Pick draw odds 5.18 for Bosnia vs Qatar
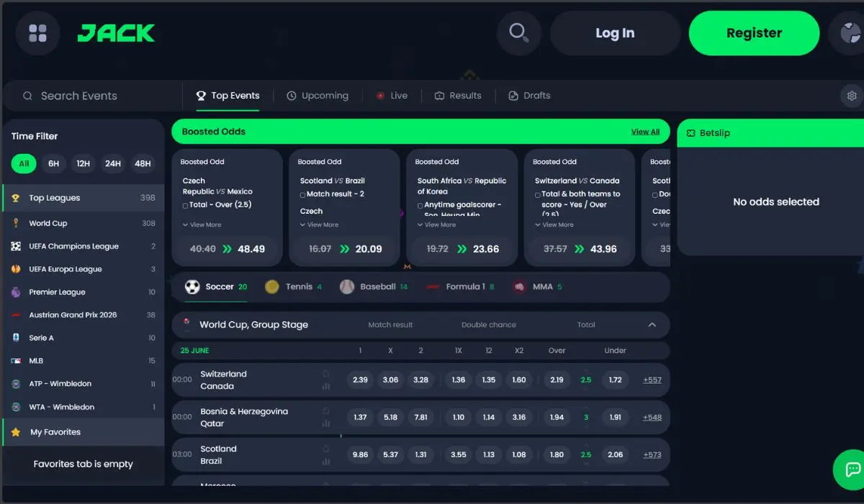The height and width of the screenshot is (504, 864). [x=391, y=417]
